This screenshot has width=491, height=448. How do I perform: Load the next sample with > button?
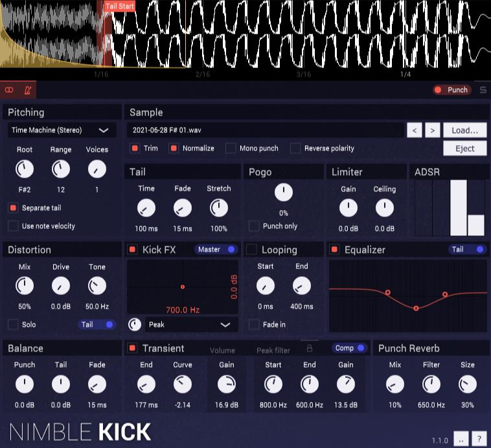[x=433, y=130]
